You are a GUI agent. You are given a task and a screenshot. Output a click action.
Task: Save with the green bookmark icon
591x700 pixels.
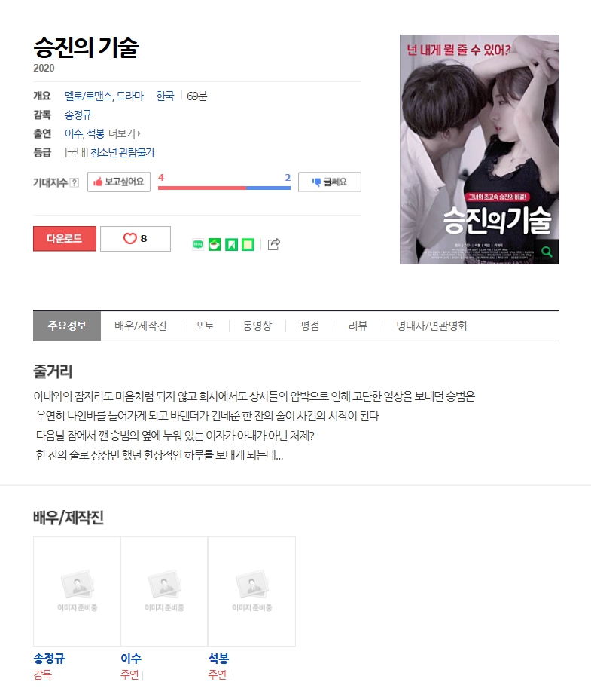(x=231, y=244)
